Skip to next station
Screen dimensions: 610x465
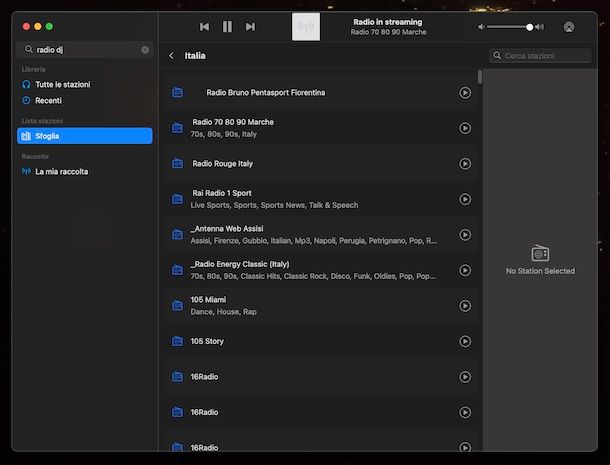pos(251,26)
